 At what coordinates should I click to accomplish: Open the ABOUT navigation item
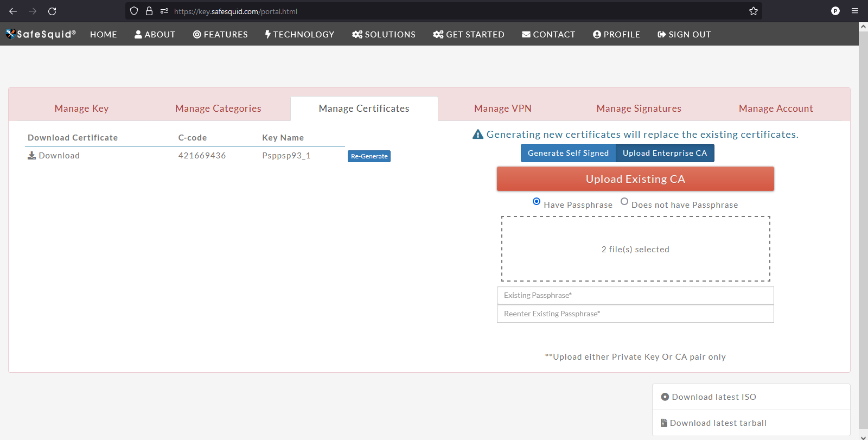click(155, 34)
